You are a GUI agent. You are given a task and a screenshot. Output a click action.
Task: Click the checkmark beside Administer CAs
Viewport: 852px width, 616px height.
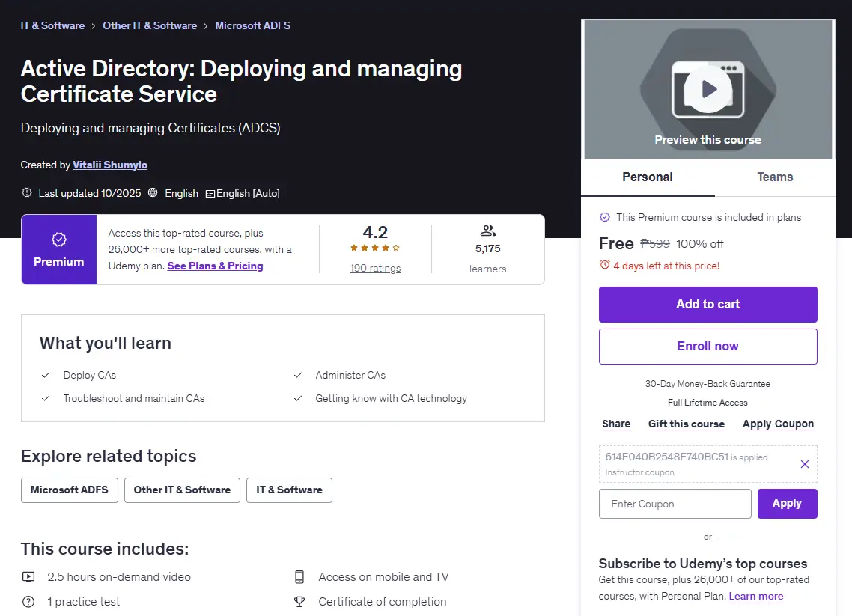click(298, 375)
